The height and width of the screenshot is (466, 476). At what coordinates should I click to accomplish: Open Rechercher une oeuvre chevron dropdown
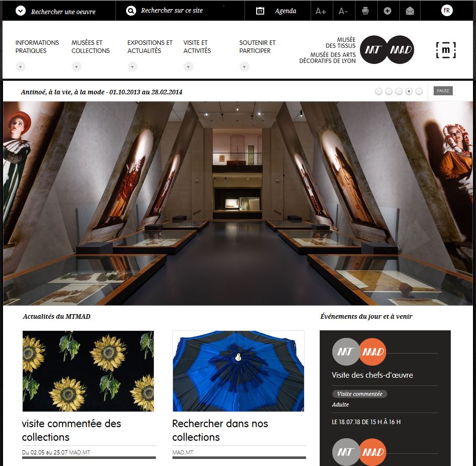21,11
